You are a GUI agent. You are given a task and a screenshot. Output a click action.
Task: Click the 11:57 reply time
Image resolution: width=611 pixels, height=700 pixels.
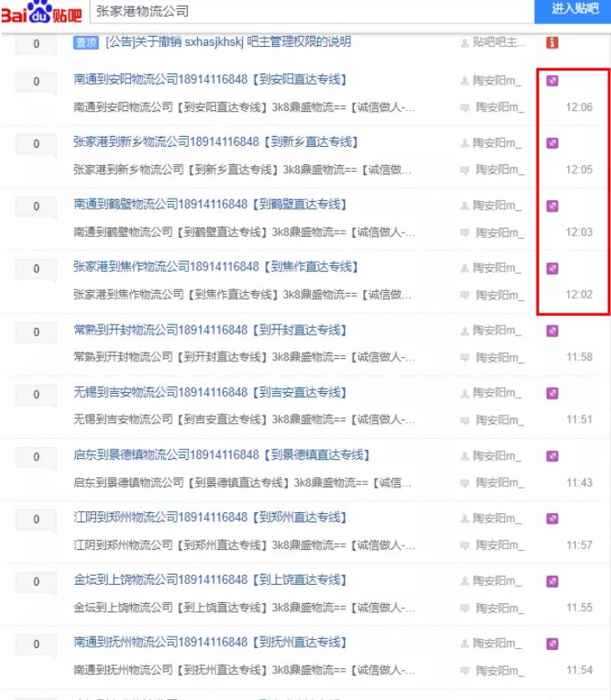(x=579, y=546)
